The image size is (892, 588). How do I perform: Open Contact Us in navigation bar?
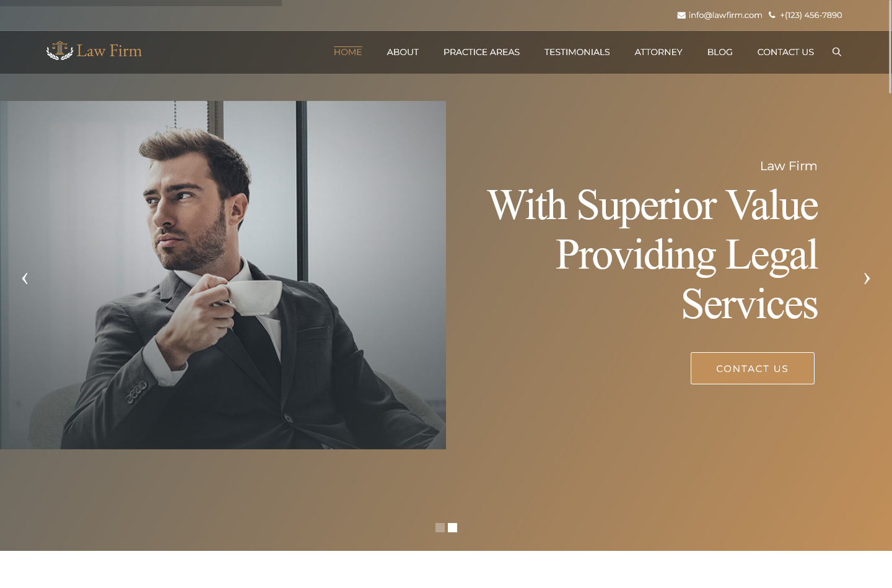point(785,52)
